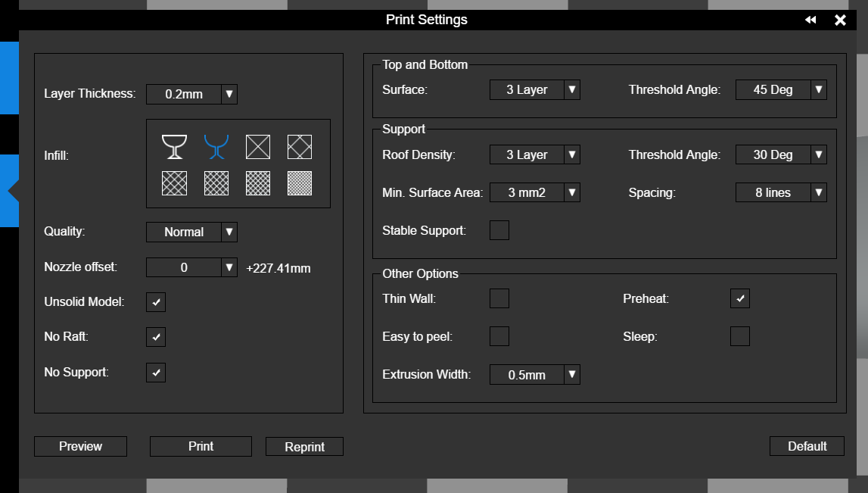Open the Min. Surface Area 3 mm2 dropdown

click(x=535, y=193)
